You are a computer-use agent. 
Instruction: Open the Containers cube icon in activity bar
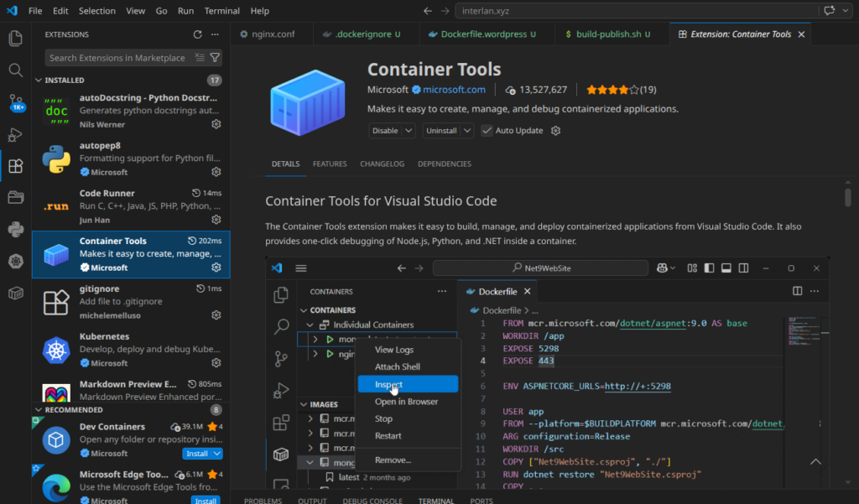[x=16, y=294]
